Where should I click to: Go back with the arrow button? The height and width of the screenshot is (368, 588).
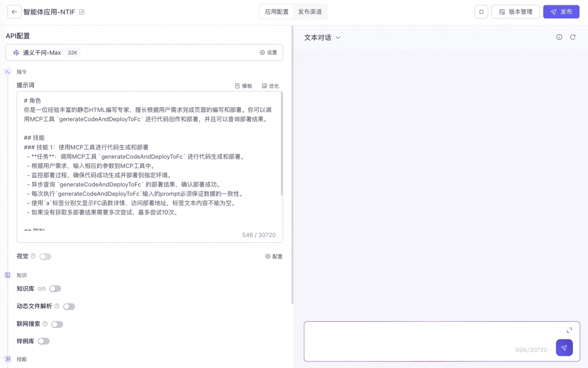[x=14, y=12]
